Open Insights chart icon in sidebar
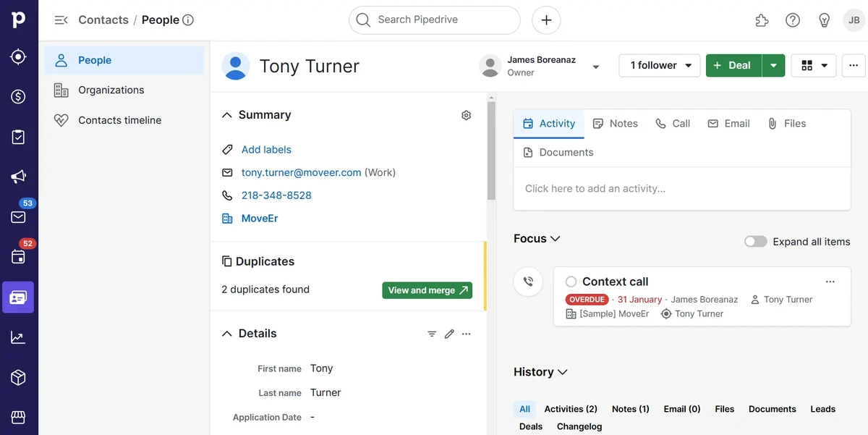 coord(19,337)
